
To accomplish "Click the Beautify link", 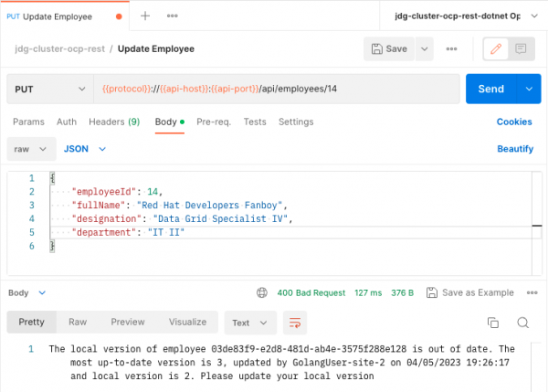I will pos(514,149).
